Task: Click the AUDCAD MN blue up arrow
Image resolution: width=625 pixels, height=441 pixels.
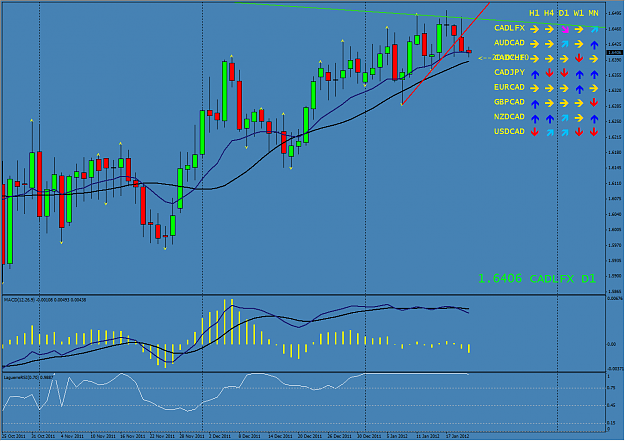Action: click(594, 44)
